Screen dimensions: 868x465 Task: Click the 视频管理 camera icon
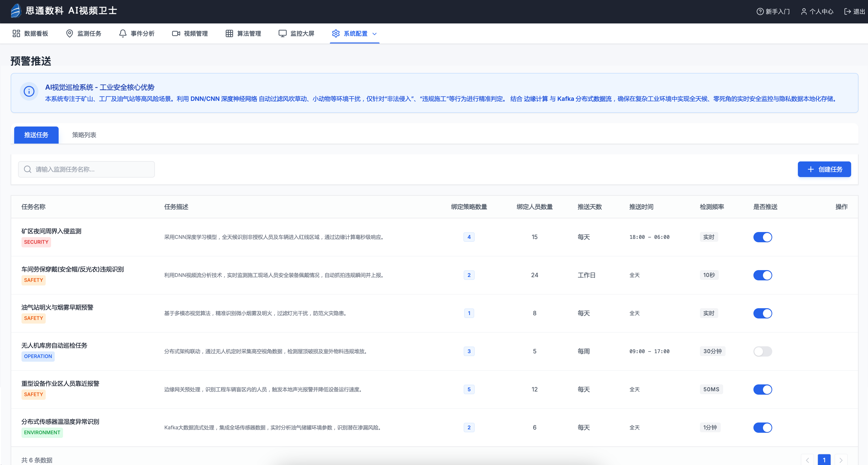point(176,33)
